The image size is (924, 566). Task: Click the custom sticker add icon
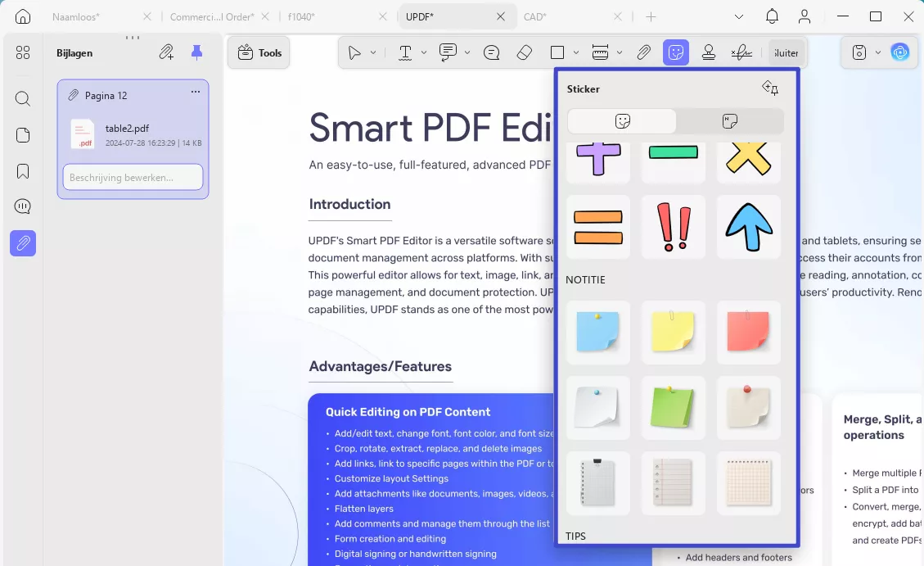770,88
